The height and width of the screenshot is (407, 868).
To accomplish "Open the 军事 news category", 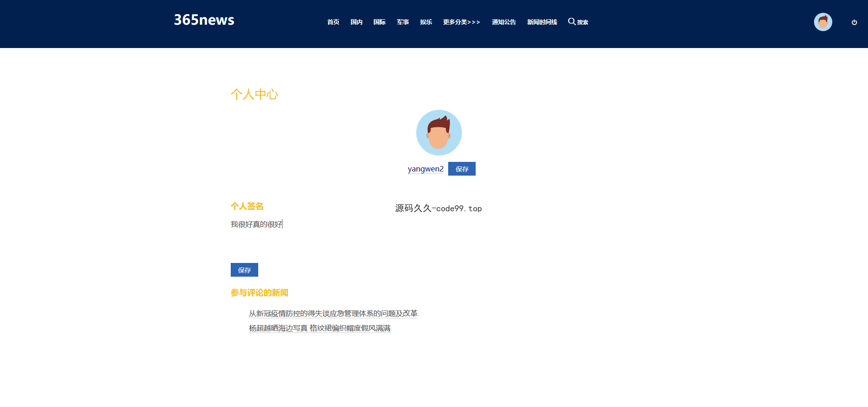I will [403, 22].
